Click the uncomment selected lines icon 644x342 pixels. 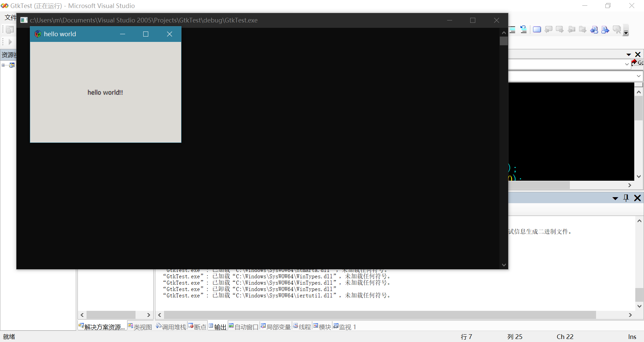[523, 30]
